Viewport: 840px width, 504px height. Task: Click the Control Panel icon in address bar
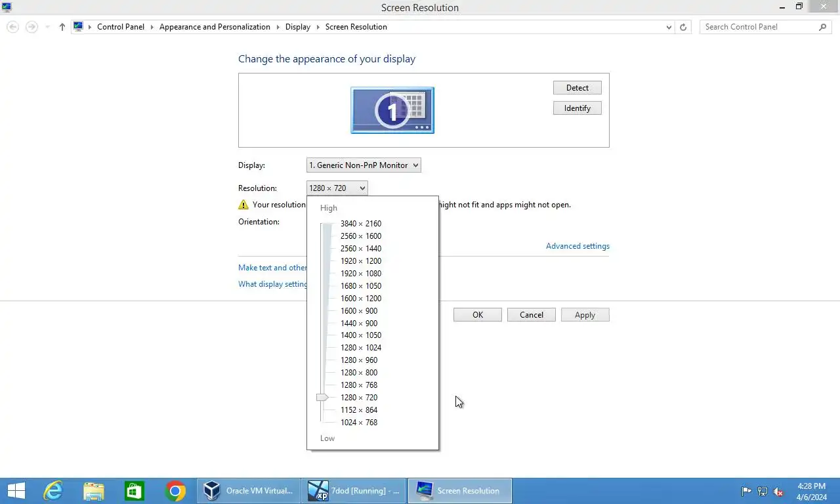tap(79, 27)
